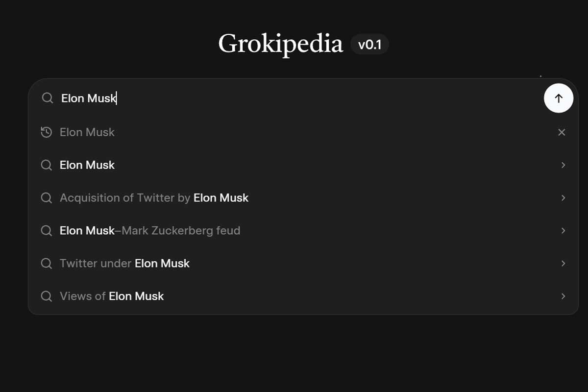This screenshot has height=392, width=588.
Task: Select recent search Elon Musk from history
Action: click(87, 132)
